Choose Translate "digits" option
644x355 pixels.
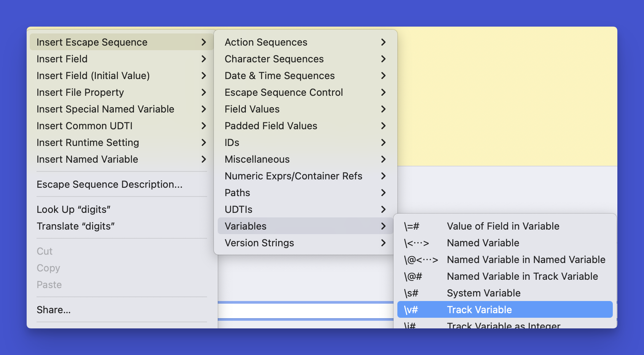tap(76, 226)
